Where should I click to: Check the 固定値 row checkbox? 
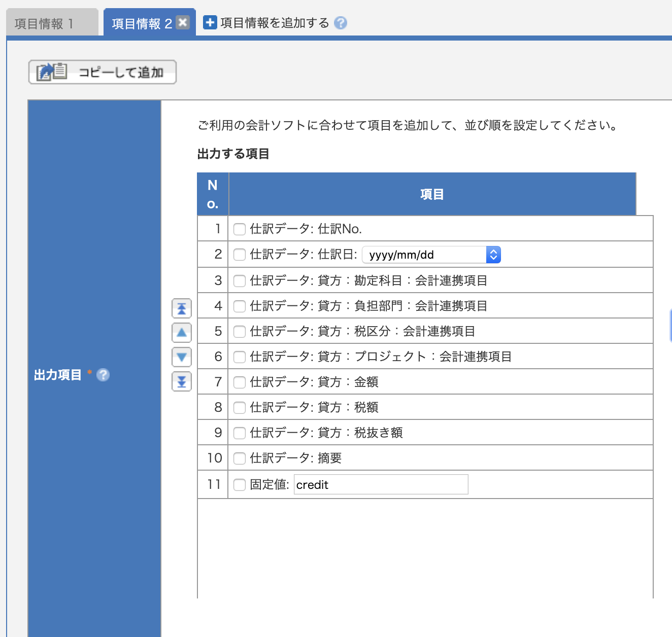[240, 485]
